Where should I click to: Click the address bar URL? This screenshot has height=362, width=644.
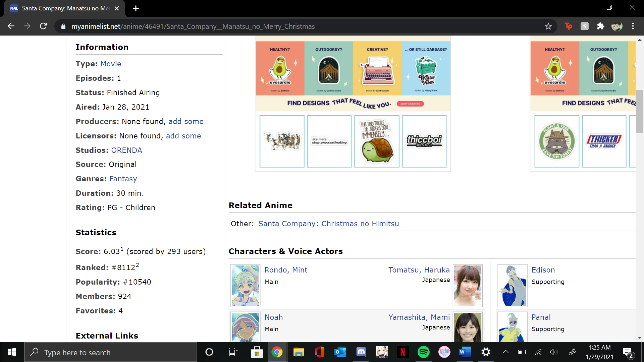[x=193, y=26]
